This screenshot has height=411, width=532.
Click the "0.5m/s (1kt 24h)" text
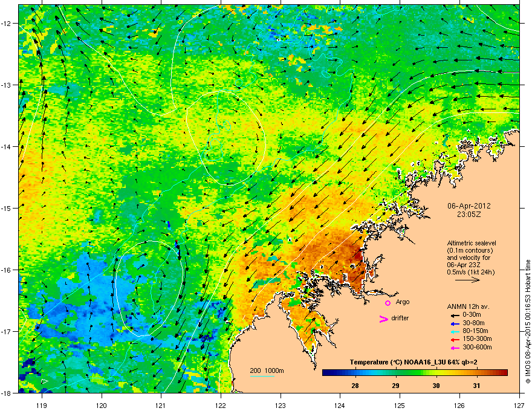470,272
